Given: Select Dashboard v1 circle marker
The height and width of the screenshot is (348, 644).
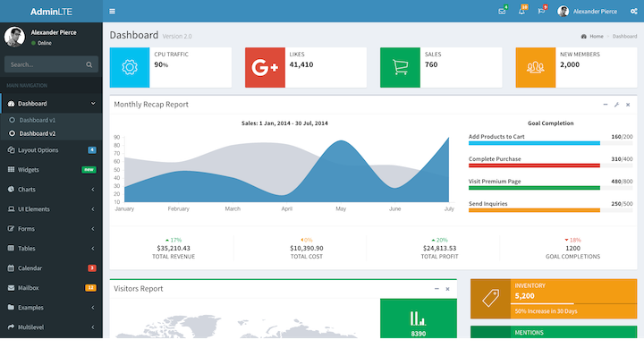Looking at the screenshot, I should (x=12, y=120).
